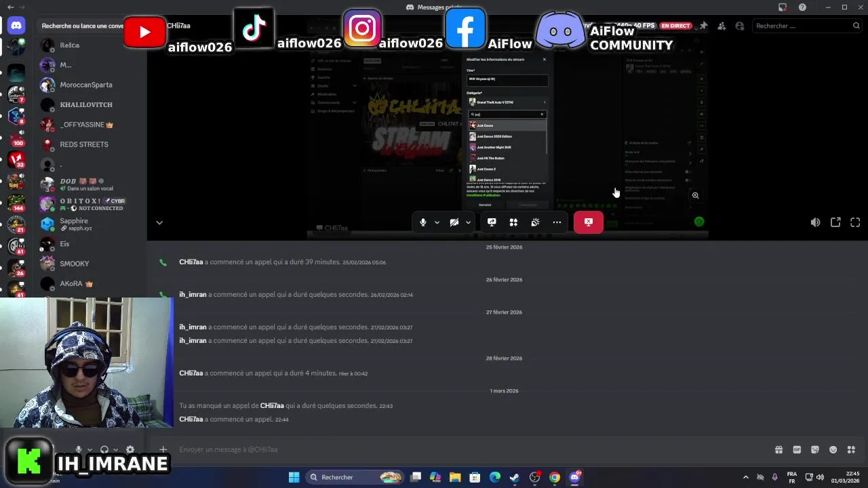Open output device arrow beside headphones
Viewport: 868px width, 488px height.
coord(115,449)
